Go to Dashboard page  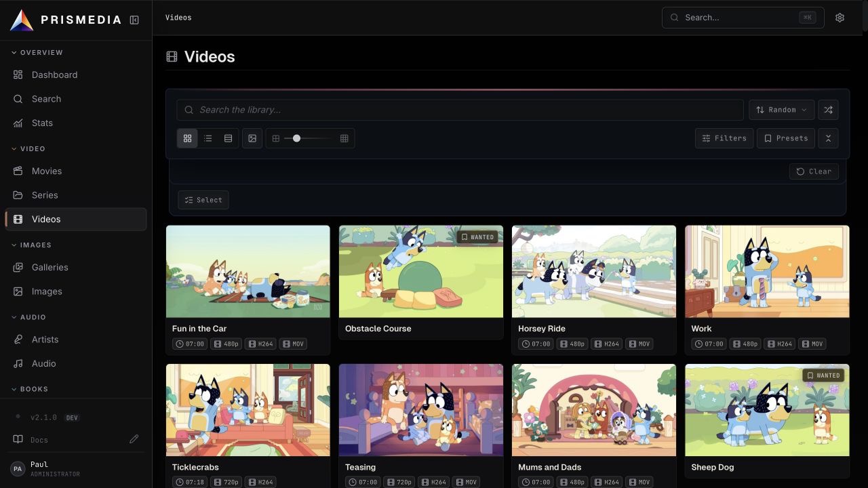pos(76,75)
